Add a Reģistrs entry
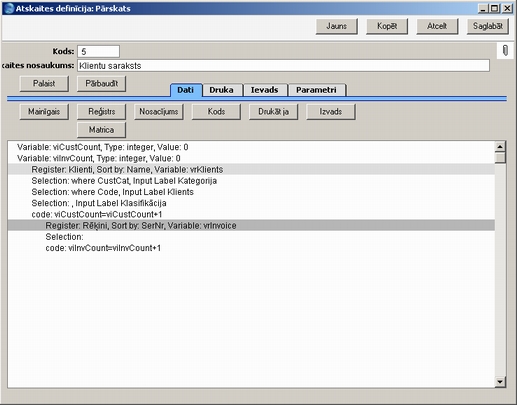 coord(102,111)
